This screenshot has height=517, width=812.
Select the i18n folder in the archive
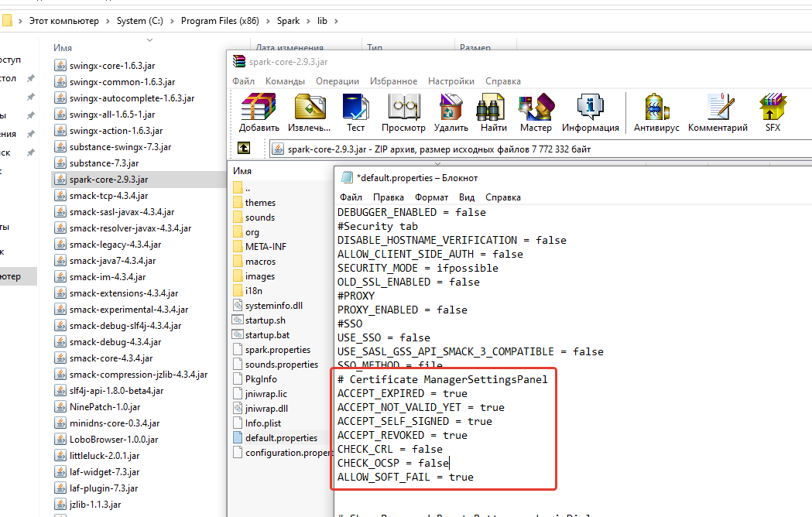click(x=253, y=291)
